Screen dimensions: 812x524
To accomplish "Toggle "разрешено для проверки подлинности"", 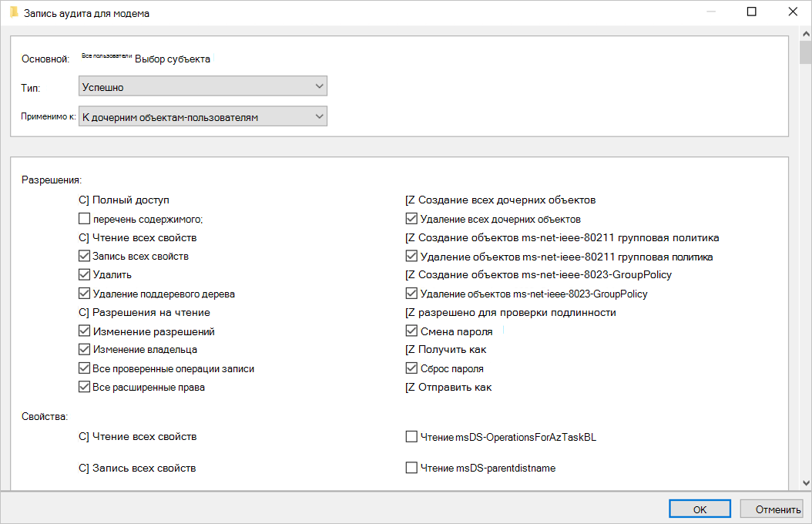I will tap(410, 312).
